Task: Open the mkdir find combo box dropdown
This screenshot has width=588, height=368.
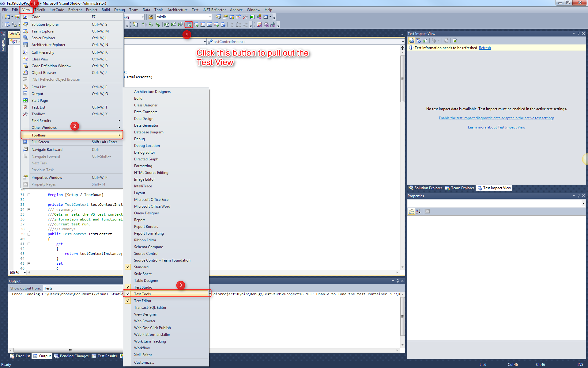Action: pyautogui.click(x=210, y=17)
